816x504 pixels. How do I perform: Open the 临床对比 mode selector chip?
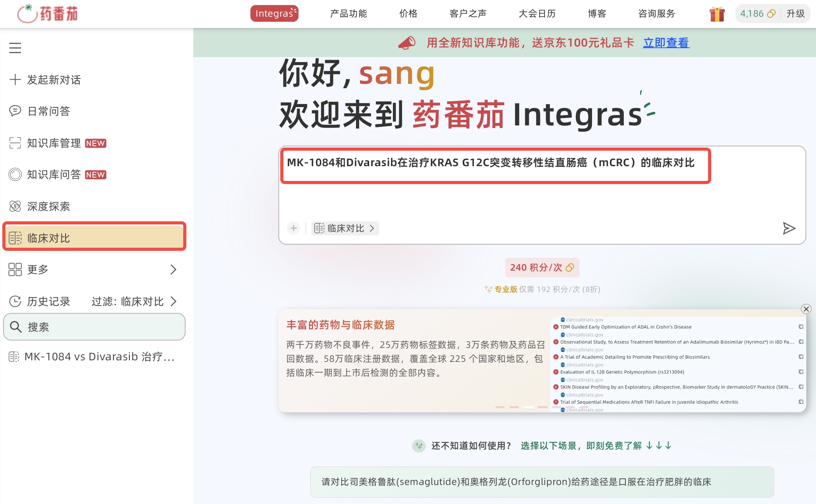point(345,228)
